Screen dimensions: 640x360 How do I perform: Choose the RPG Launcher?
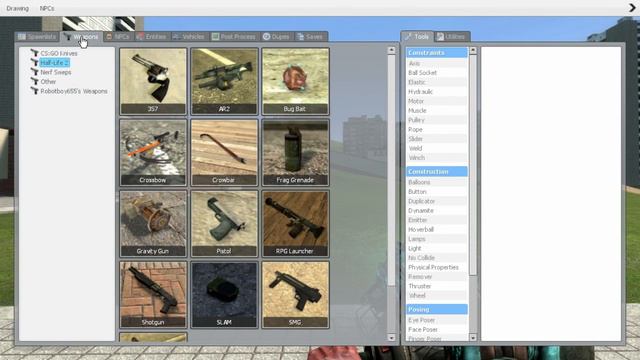(x=295, y=223)
